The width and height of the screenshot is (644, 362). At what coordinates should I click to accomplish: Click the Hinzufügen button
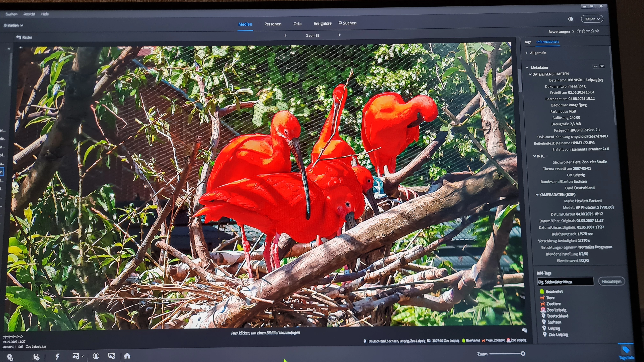611,282
